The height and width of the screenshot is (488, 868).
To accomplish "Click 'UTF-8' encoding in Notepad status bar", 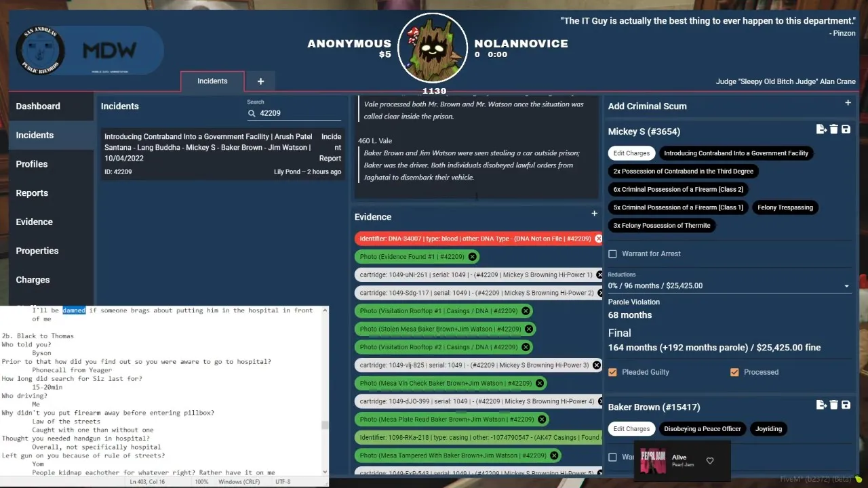I will coord(283,482).
